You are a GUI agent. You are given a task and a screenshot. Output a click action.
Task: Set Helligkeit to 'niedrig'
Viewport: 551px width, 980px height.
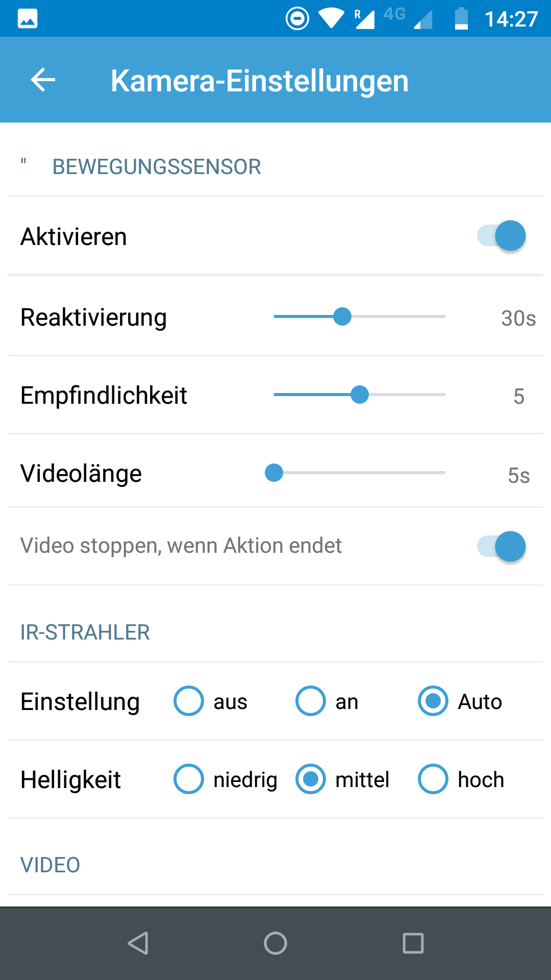pyautogui.click(x=189, y=779)
